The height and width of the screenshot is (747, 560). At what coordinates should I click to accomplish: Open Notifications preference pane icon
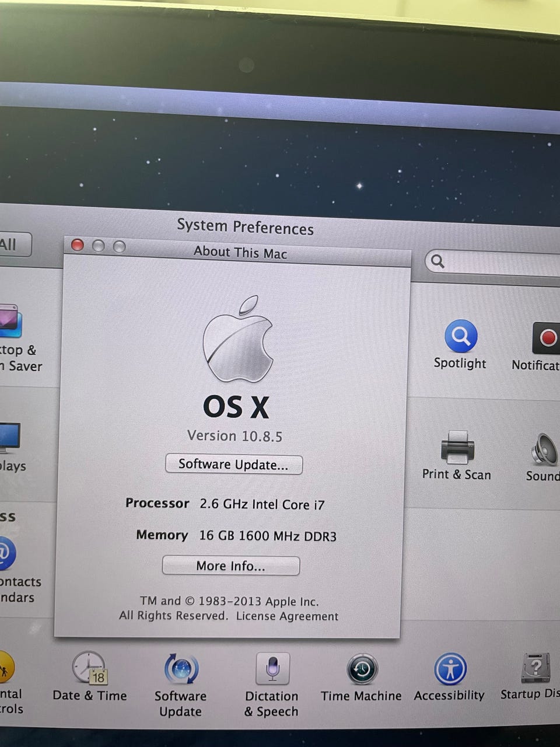(546, 337)
